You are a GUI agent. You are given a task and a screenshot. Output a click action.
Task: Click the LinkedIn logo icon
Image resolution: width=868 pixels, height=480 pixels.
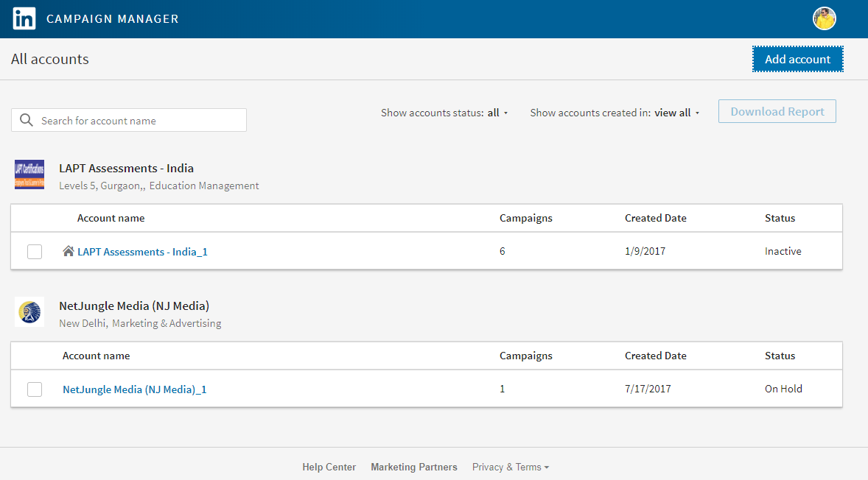click(x=24, y=19)
